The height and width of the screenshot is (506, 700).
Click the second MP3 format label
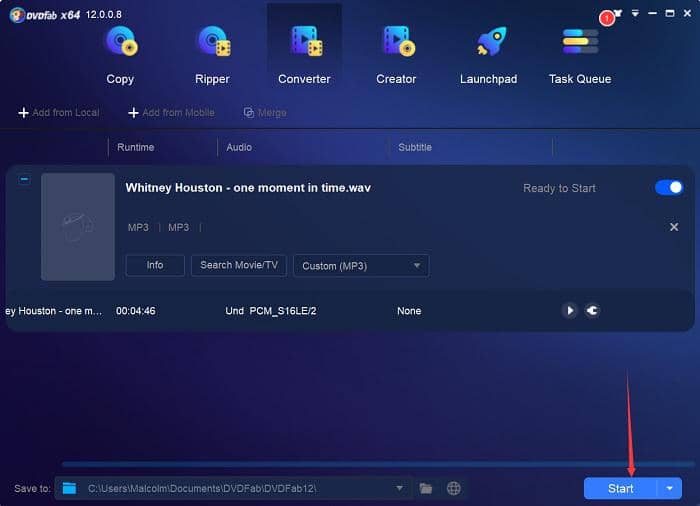(179, 228)
